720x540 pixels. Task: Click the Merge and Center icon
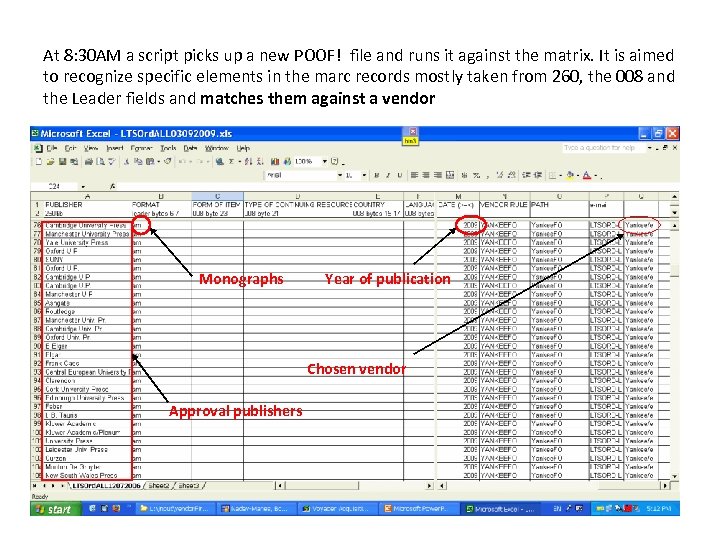click(450, 175)
